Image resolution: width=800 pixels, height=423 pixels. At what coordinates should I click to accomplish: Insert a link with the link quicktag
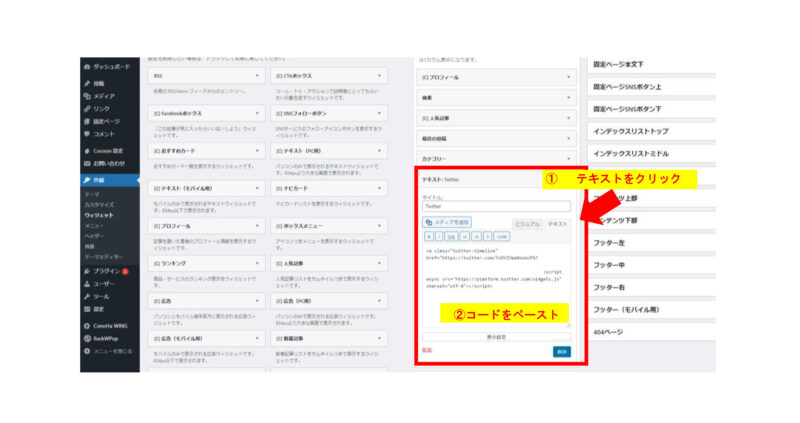point(451,236)
